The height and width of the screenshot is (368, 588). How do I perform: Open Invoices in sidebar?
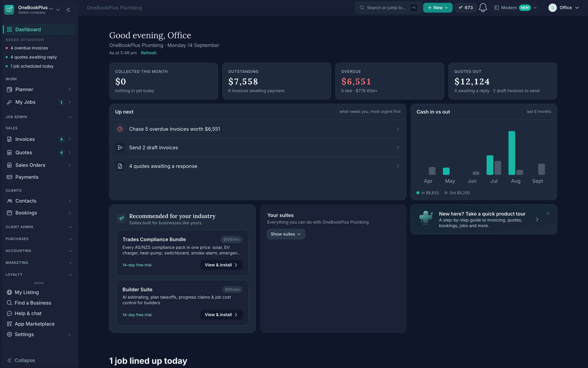coord(39,139)
